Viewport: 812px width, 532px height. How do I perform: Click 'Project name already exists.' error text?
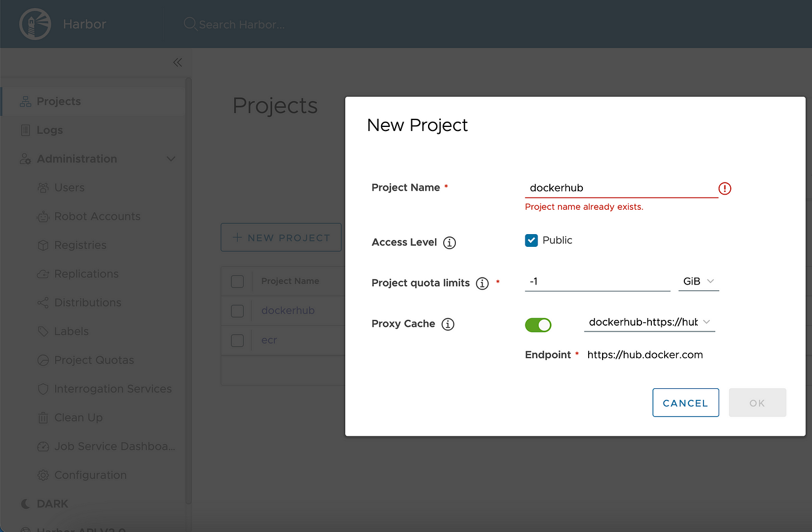tap(584, 207)
